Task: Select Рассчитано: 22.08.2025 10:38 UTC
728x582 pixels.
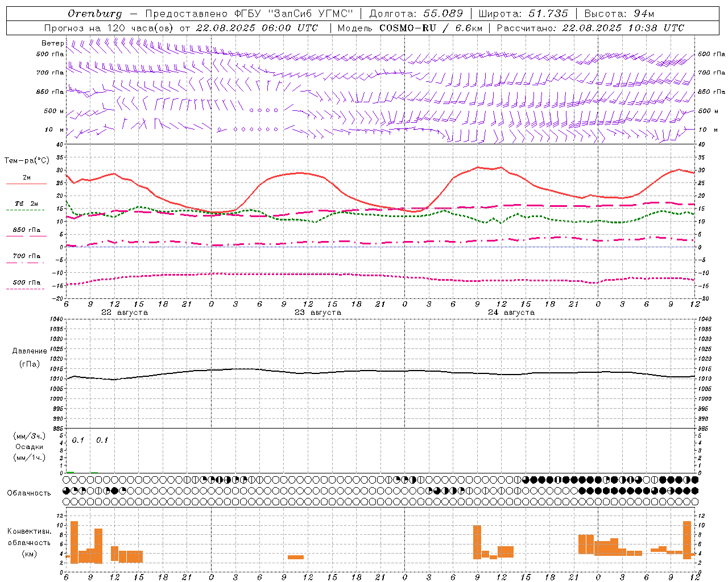Action: pyautogui.click(x=590, y=28)
